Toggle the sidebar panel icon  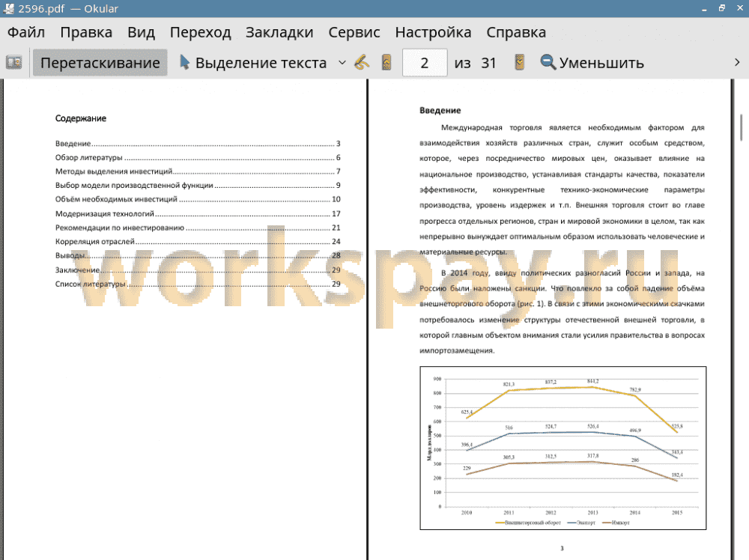tap(13, 63)
